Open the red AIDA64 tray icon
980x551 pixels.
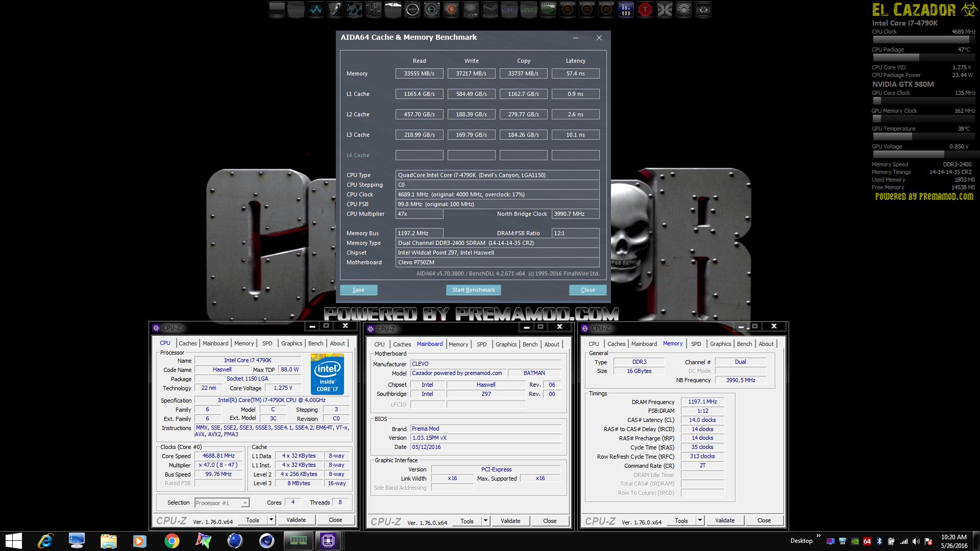867,541
